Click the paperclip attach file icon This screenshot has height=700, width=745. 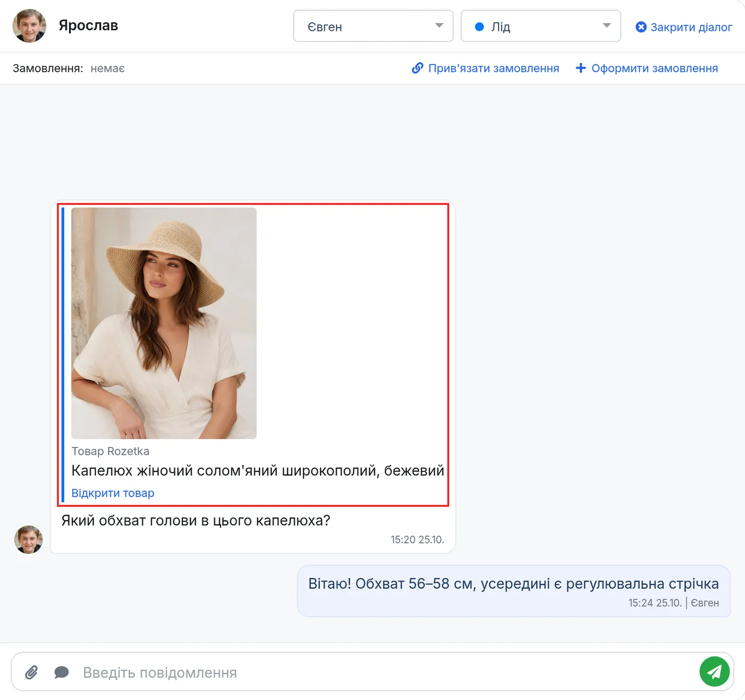click(x=32, y=672)
